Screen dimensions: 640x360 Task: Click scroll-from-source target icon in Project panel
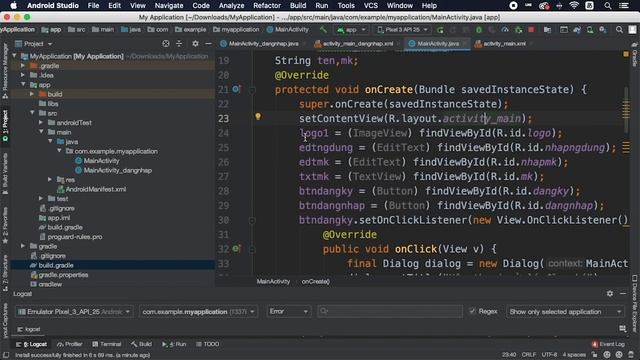coord(166,44)
